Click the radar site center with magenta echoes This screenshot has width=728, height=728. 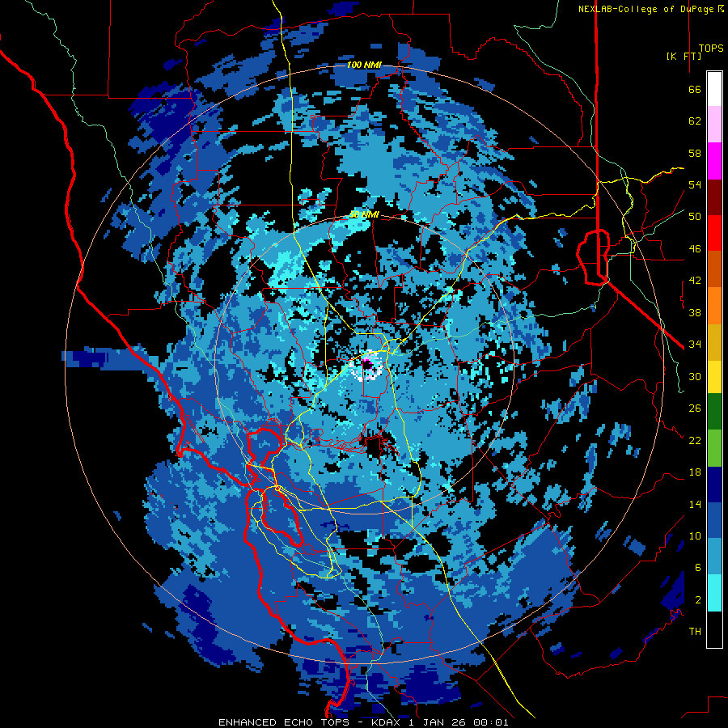tap(367, 366)
